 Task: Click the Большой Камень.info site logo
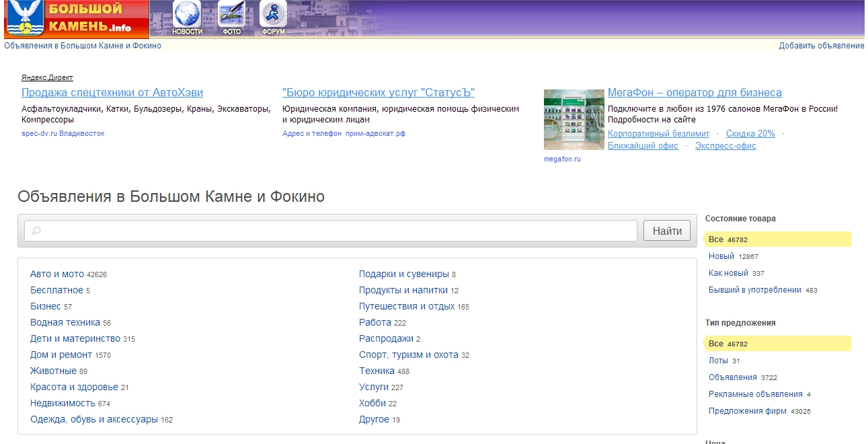[76, 19]
